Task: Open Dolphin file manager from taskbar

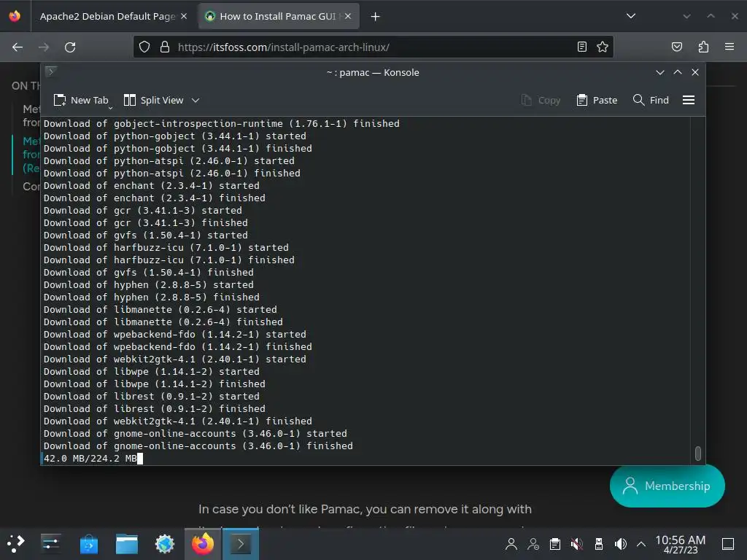Action: point(127,544)
